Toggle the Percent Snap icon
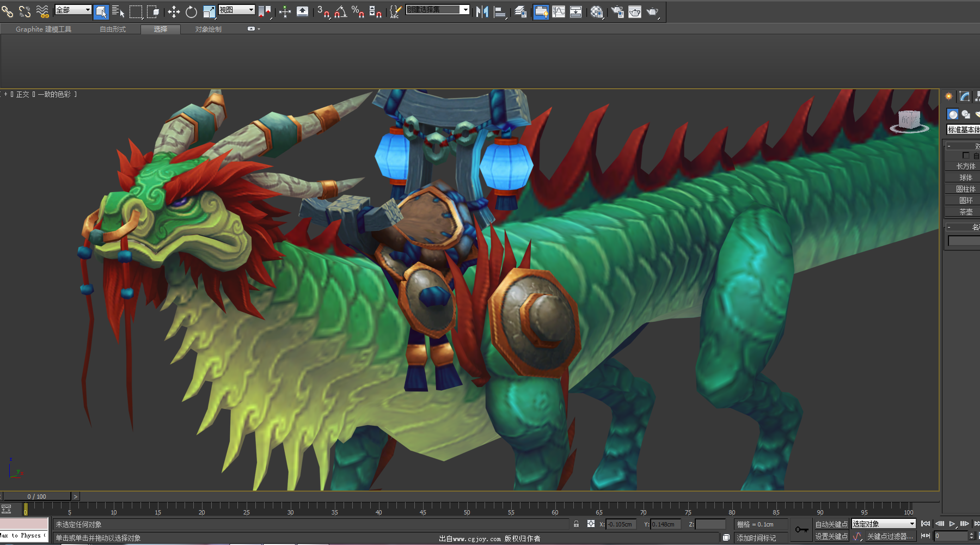Viewport: 980px width, 545px height. (358, 11)
